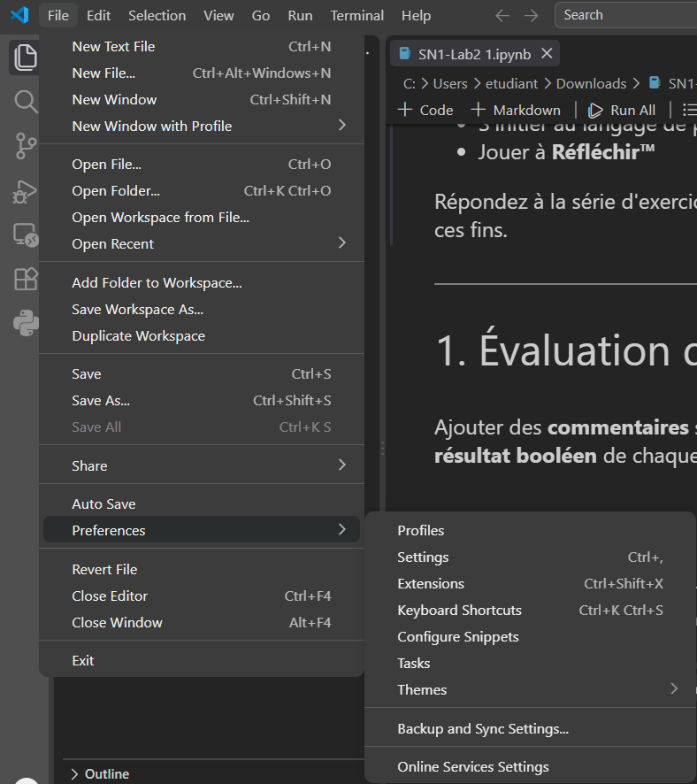This screenshot has height=784, width=697.
Task: Close the SN1-Lab2 1.ipynb tab
Action: pyautogui.click(x=548, y=53)
